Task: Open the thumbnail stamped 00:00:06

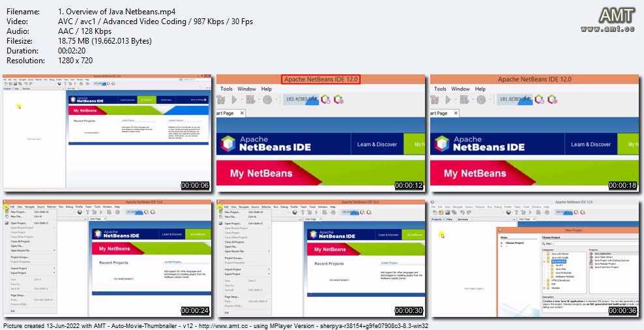Action: pyautogui.click(x=108, y=132)
